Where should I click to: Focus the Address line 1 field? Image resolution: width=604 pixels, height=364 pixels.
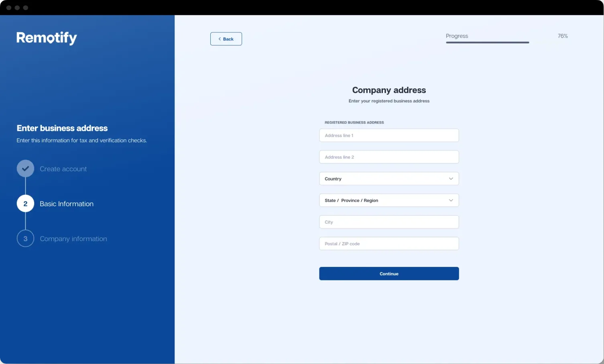pyautogui.click(x=389, y=135)
